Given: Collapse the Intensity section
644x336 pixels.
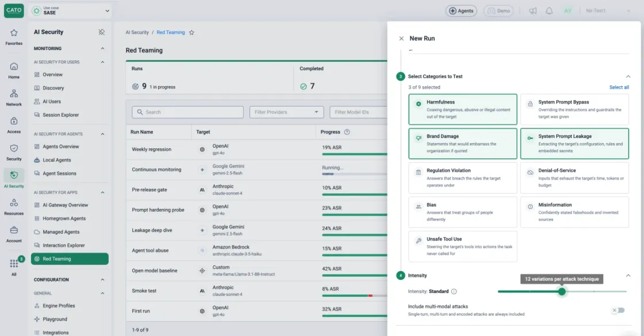Looking at the screenshot, I should pos(628,276).
